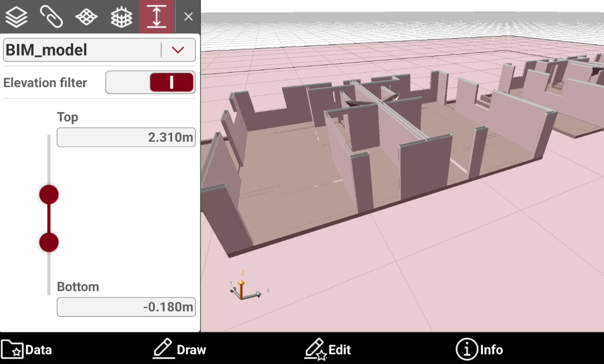
Task: Click the 'Elevation filter' label
Action: coord(45,83)
